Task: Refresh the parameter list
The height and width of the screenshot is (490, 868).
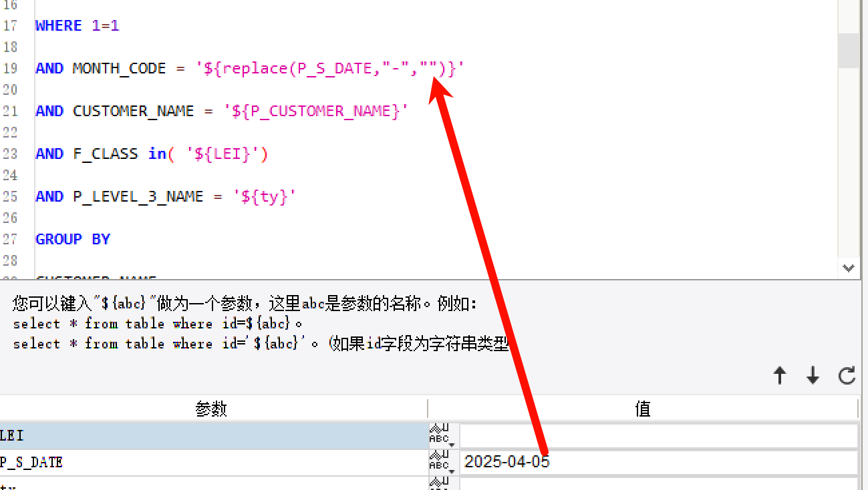Action: point(847,375)
